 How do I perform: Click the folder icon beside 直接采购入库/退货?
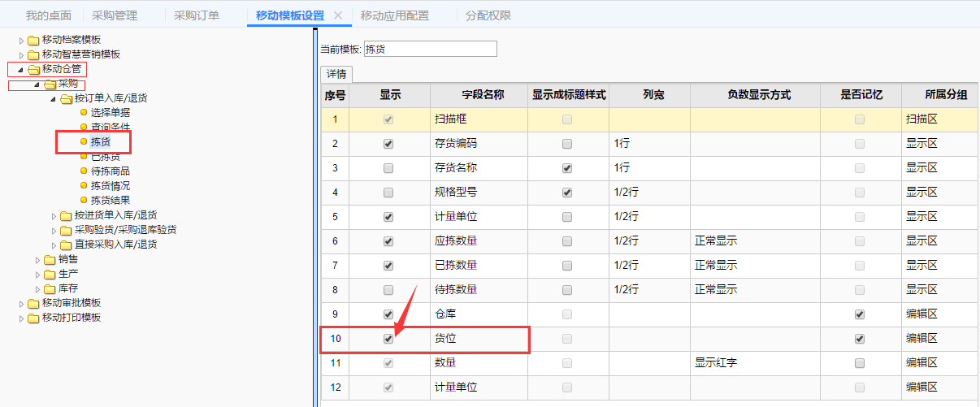pos(66,245)
